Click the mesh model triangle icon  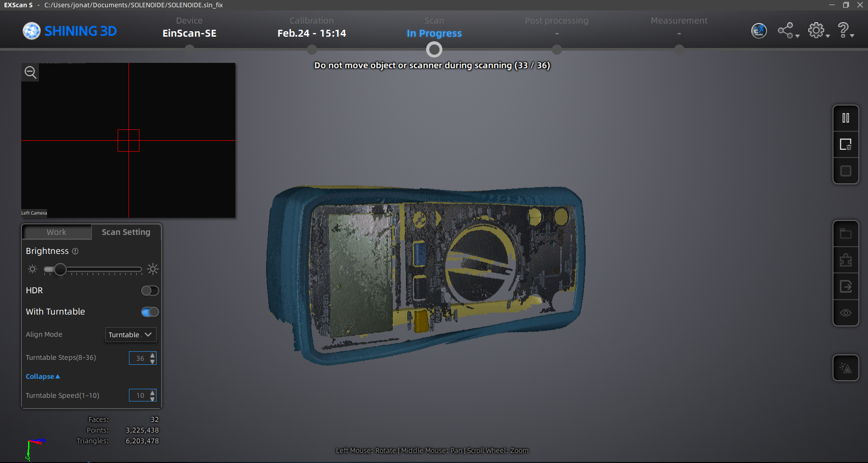click(845, 368)
